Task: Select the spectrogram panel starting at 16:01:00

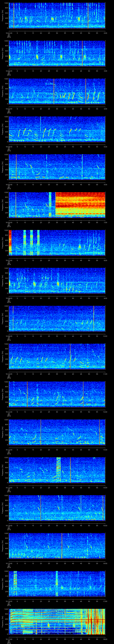Action: [x=57, y=16]
